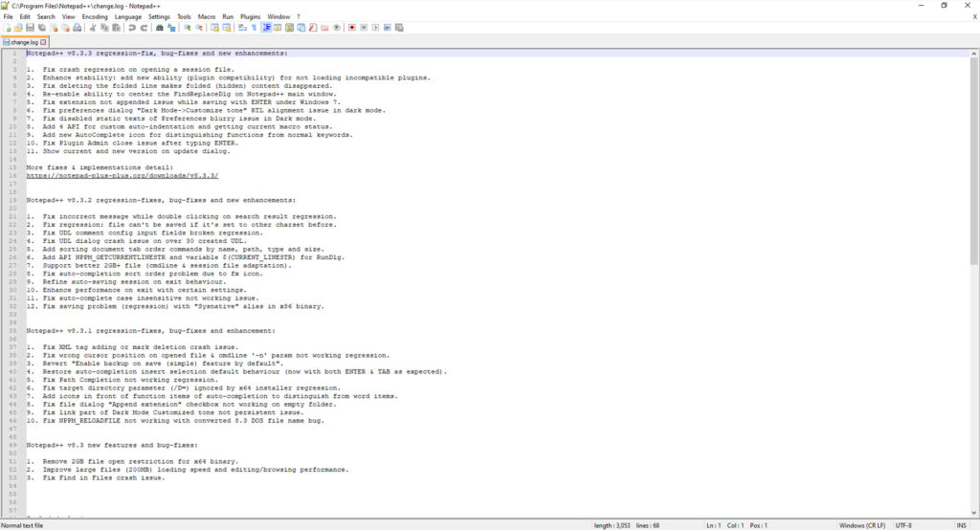
Task: Open the File menu
Action: pyautogui.click(x=8, y=17)
